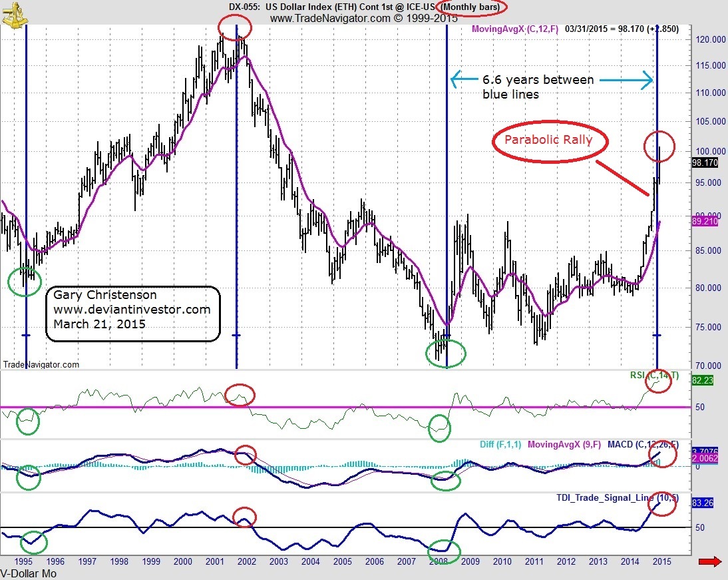Open the MACD (C,12,26,F) indicator label
Viewport: 728px width, 580px height.
643,444
